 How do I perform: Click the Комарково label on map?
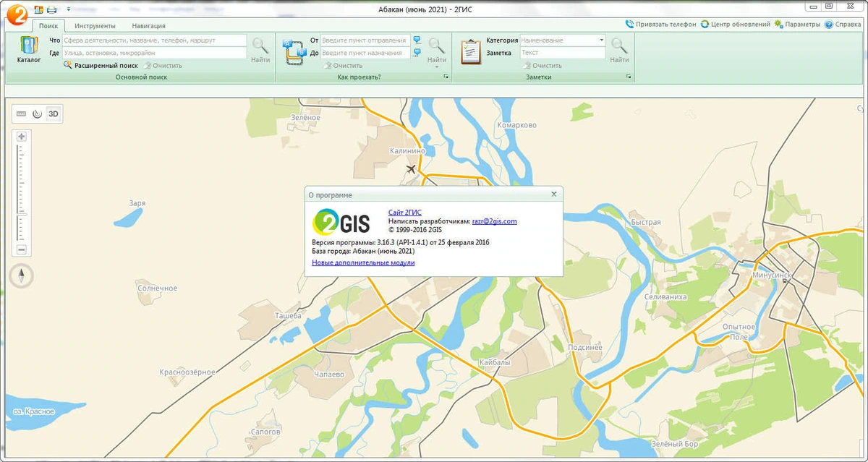(x=516, y=125)
